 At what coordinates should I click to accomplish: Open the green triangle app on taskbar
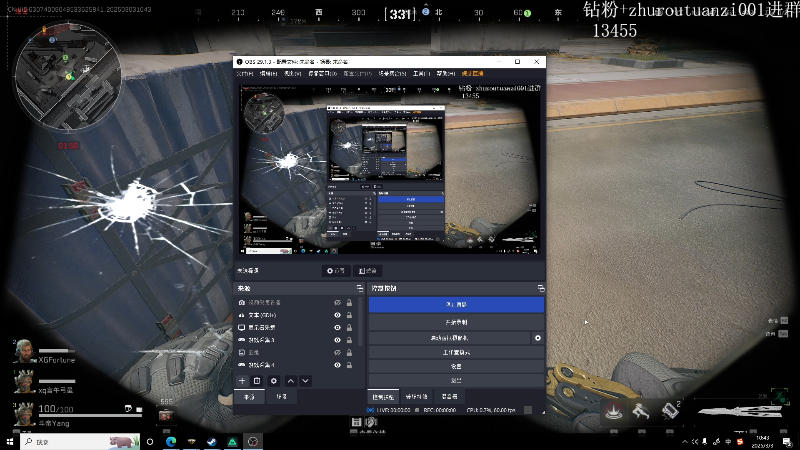pos(232,442)
